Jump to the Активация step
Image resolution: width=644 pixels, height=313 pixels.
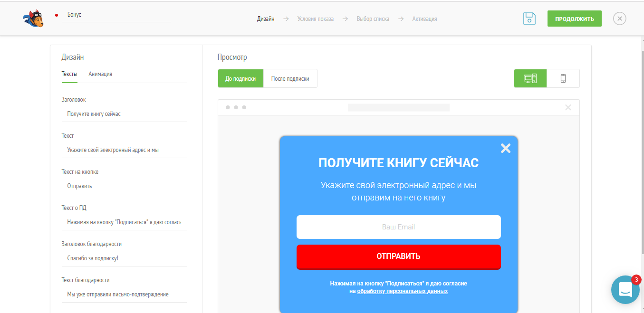[x=424, y=19]
